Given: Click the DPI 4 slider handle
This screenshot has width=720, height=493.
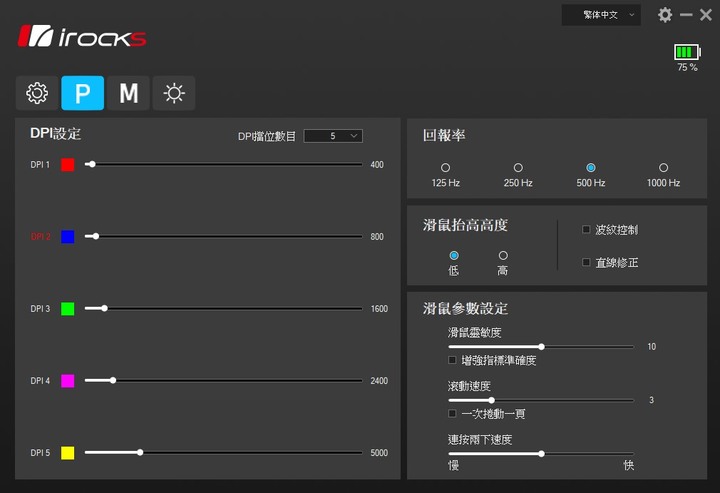Looking at the screenshot, I should pyautogui.click(x=113, y=380).
